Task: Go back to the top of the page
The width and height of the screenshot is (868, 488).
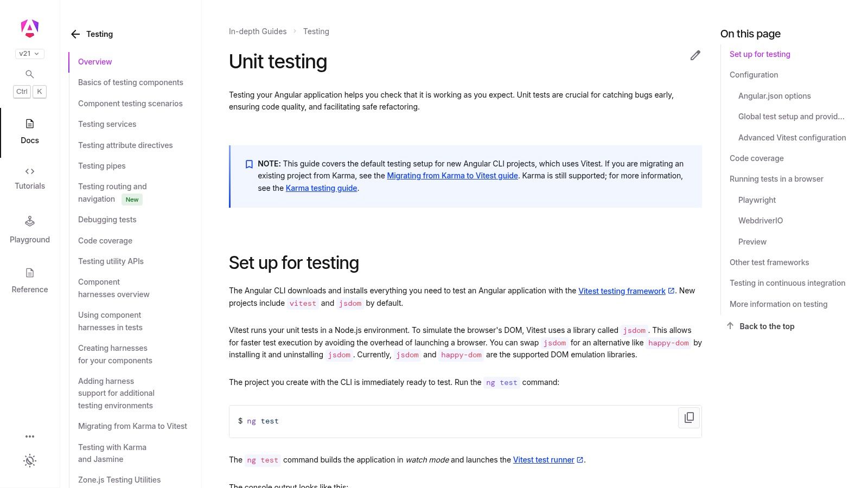Action: point(767,326)
